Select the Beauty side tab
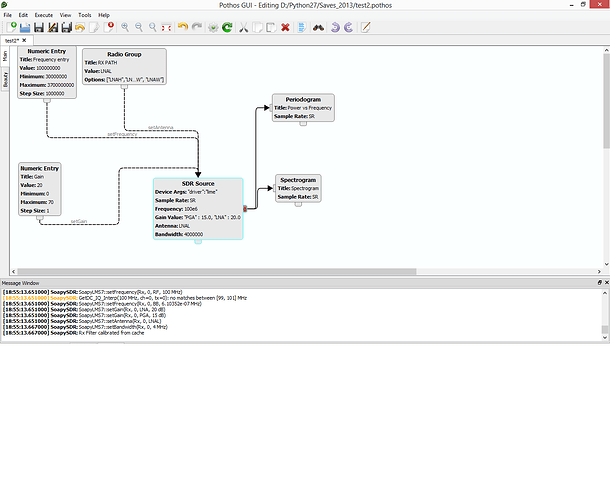610x500 pixels. point(4,80)
